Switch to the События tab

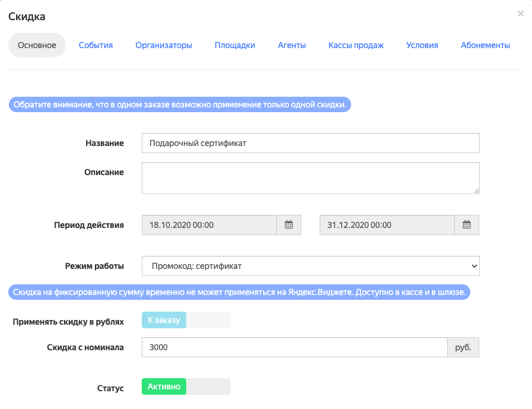click(x=95, y=45)
